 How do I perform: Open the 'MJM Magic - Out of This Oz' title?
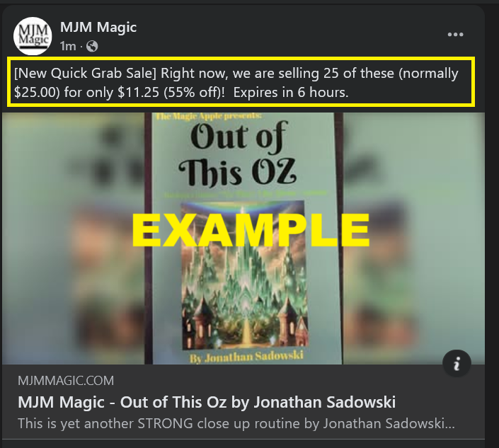[x=207, y=402]
